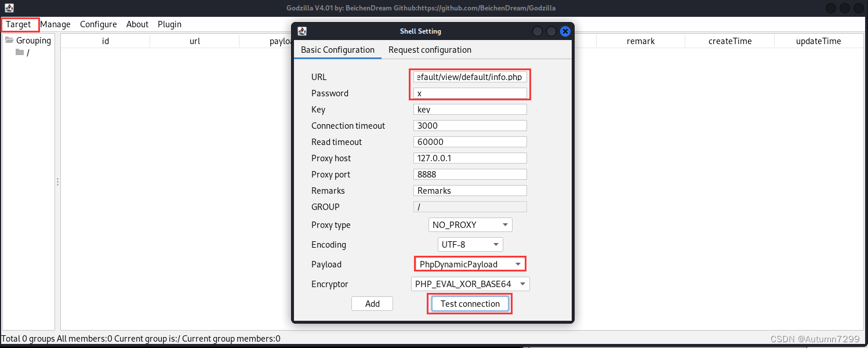Viewport: 868px width, 348px height.
Task: Click the Test connection button
Action: click(470, 304)
